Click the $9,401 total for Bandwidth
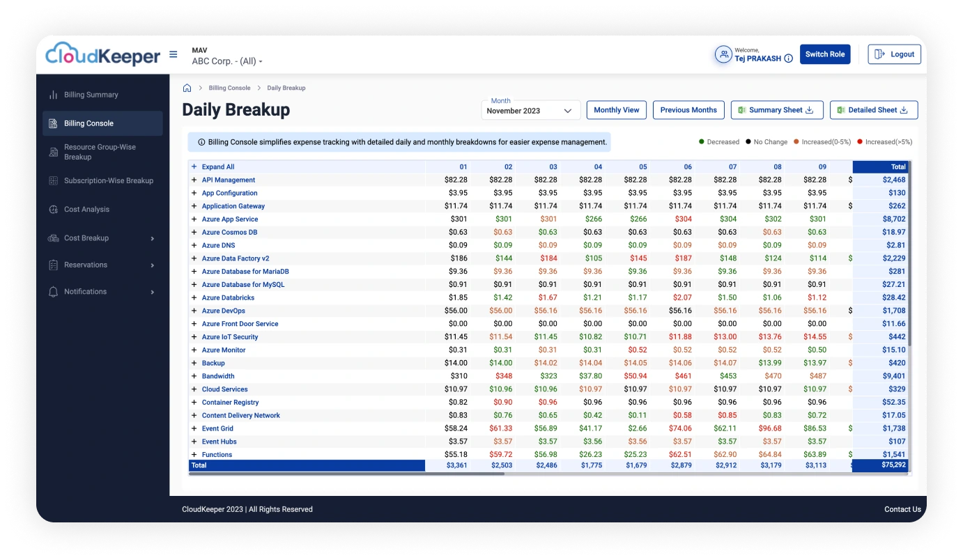 coord(894,376)
